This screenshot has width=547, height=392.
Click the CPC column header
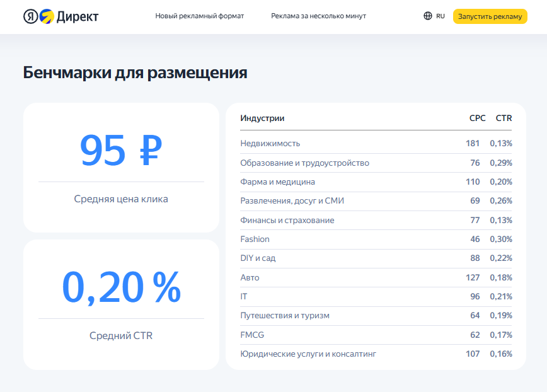click(477, 118)
